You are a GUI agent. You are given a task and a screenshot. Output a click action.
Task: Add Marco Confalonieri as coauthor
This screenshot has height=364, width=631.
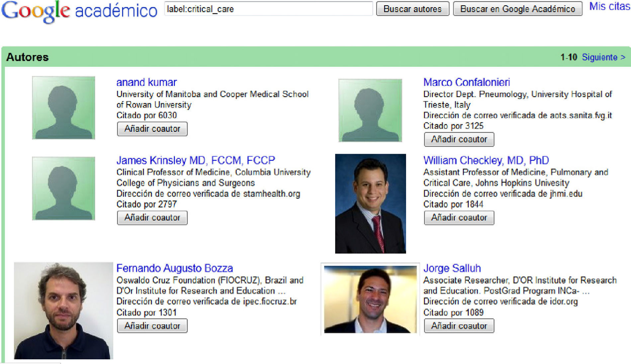click(459, 139)
